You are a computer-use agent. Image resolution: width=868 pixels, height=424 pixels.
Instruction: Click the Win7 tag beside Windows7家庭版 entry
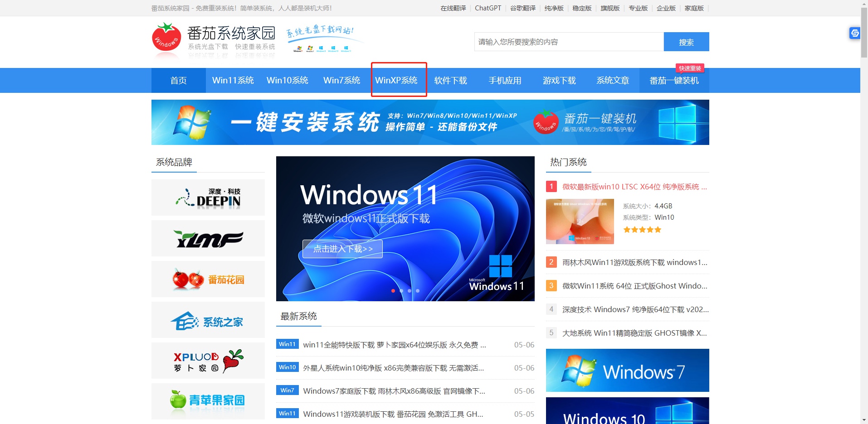[287, 390]
